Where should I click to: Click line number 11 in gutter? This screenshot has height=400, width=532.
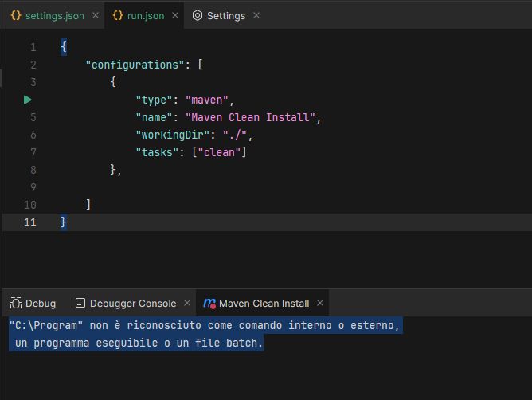click(x=29, y=222)
